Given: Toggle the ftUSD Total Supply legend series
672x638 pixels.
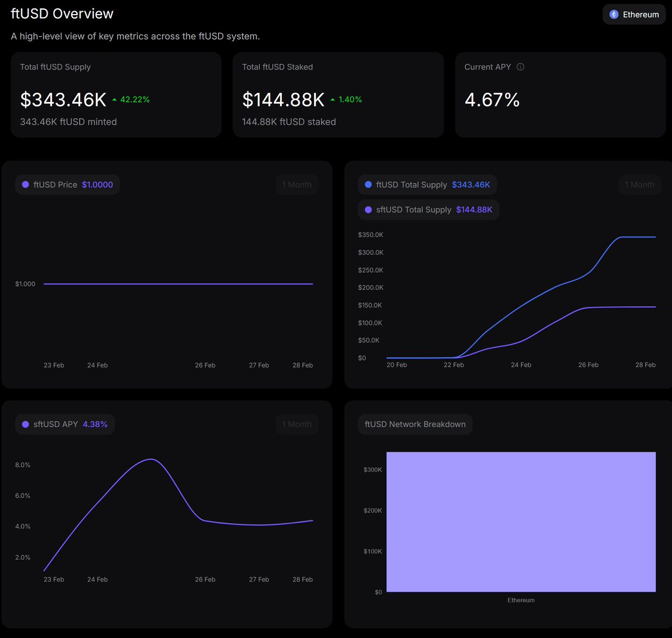Looking at the screenshot, I should click(x=427, y=185).
